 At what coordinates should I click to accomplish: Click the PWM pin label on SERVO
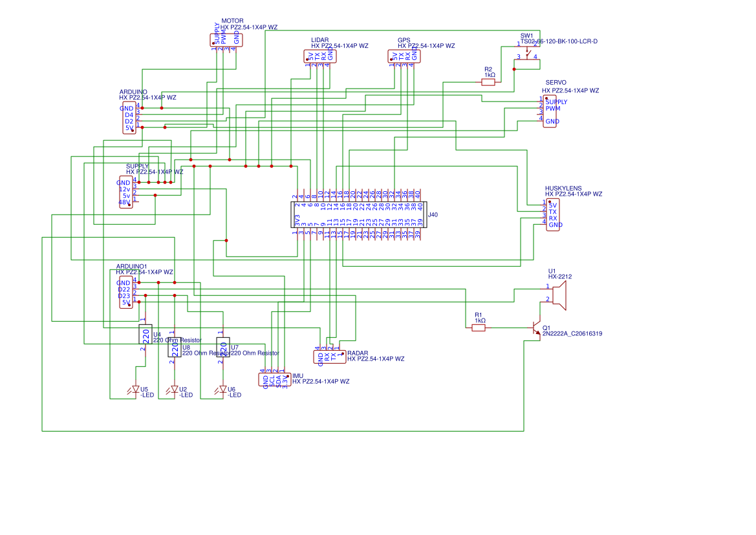(x=553, y=109)
